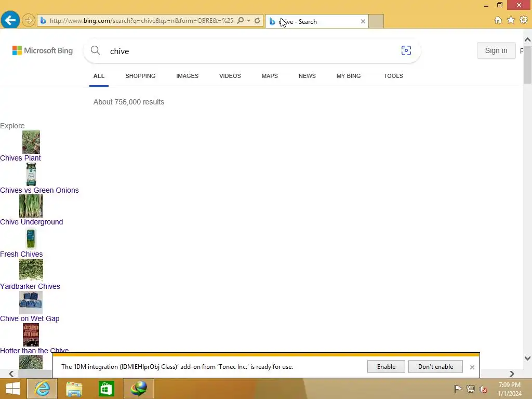The height and width of the screenshot is (399, 532).
Task: Open the Windows Store taskbar icon
Action: pos(106,389)
